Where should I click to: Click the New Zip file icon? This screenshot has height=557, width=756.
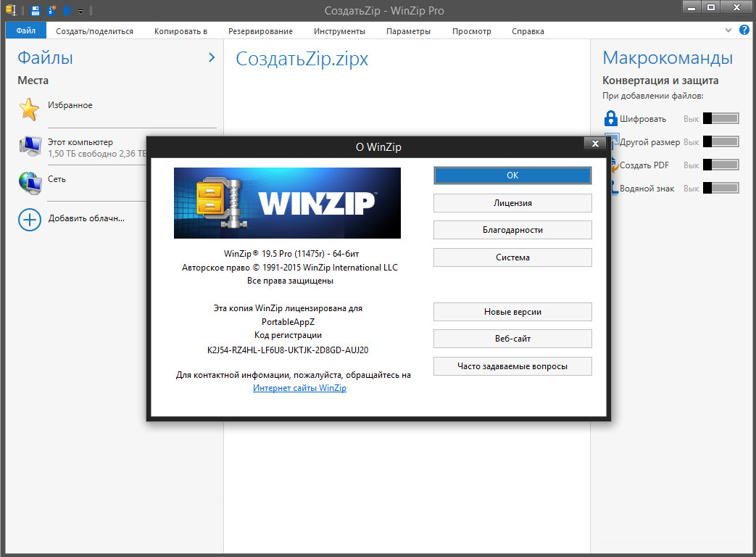pos(51,10)
